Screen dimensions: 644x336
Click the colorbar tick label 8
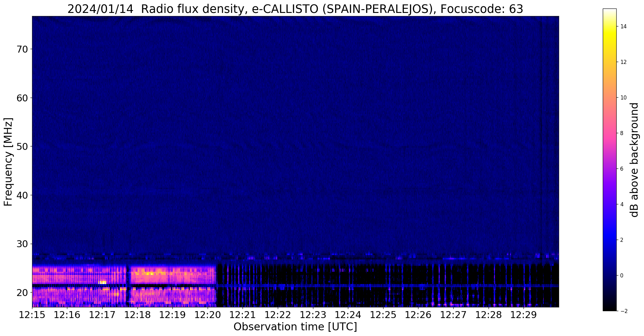[621, 133]
